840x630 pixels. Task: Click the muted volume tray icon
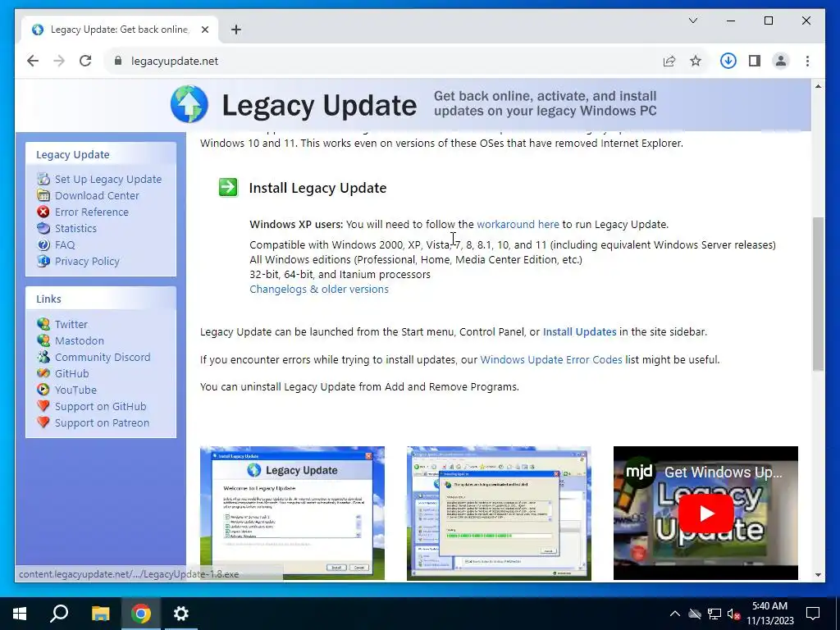click(x=733, y=614)
